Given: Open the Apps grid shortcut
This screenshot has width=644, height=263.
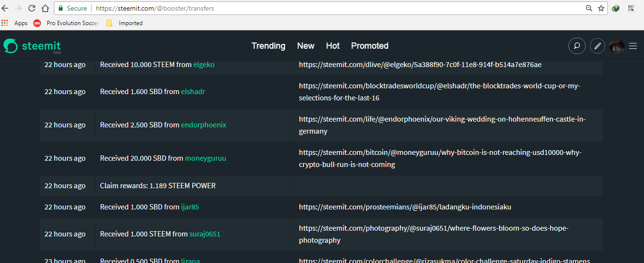Looking at the screenshot, I should (14, 23).
